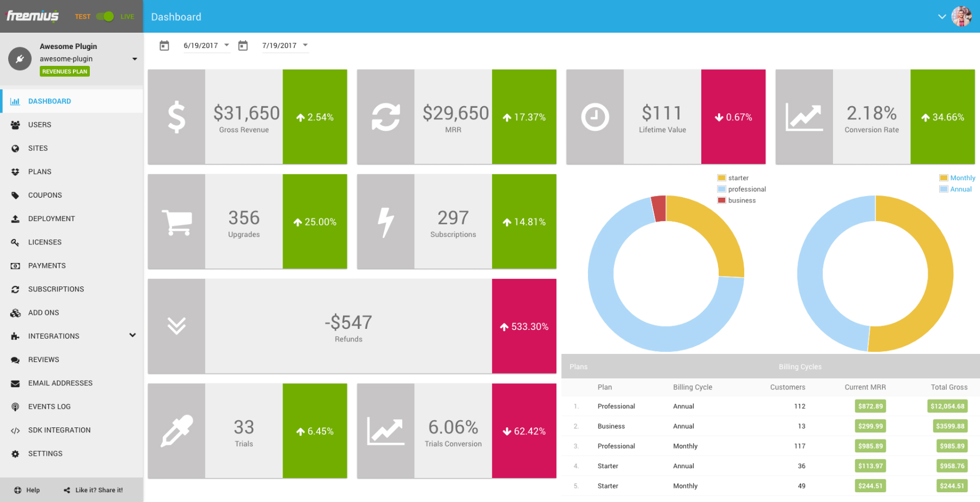Viewport: 980px width, 502px height.
Task: Select the Subscriptions refresh icon
Action: (15, 289)
